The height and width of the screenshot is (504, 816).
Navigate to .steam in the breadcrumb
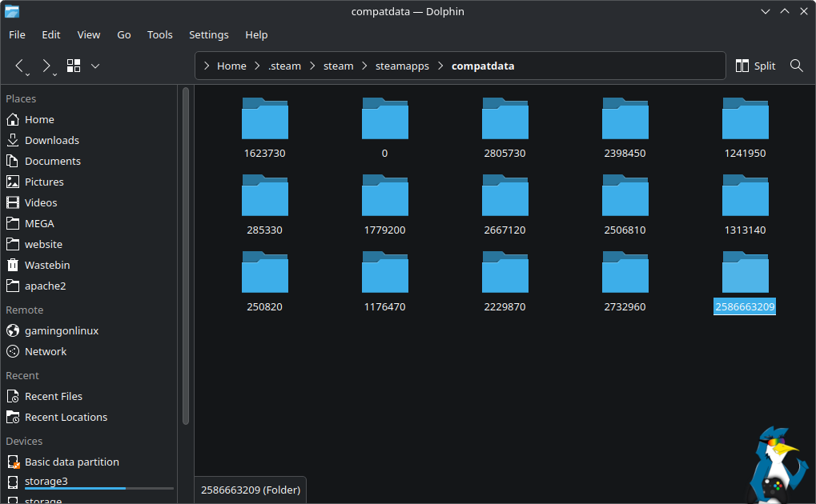(x=284, y=66)
